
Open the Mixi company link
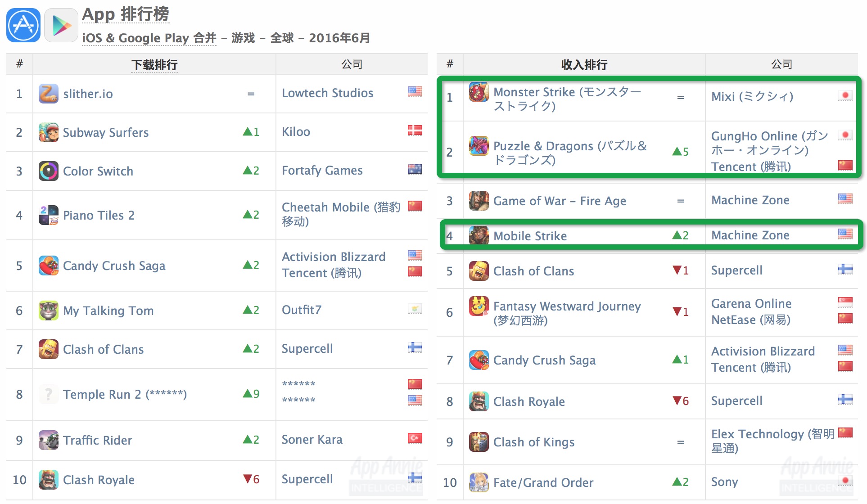752,96
